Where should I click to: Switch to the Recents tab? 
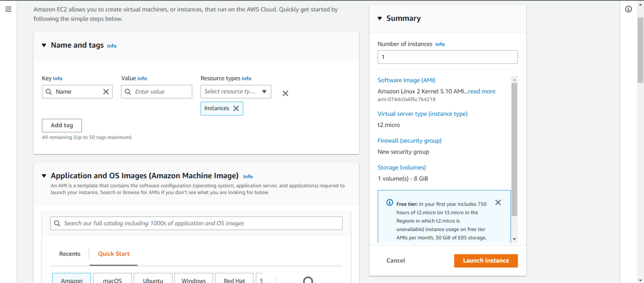click(70, 254)
